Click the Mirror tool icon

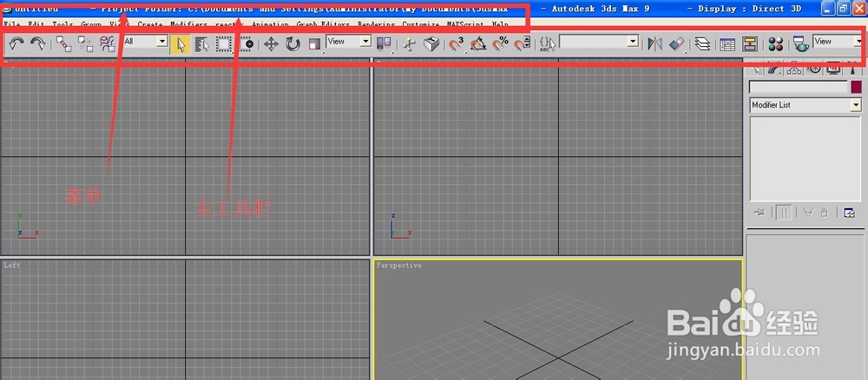[654, 44]
